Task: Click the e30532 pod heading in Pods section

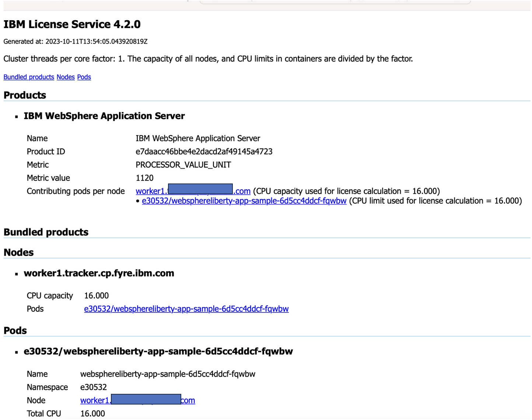Action: tap(158, 351)
